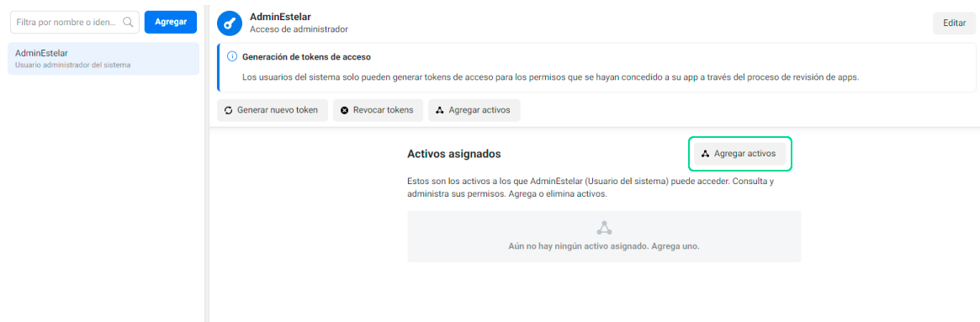Click the AdminEstelar header title
The height and width of the screenshot is (322, 980).
point(280,17)
